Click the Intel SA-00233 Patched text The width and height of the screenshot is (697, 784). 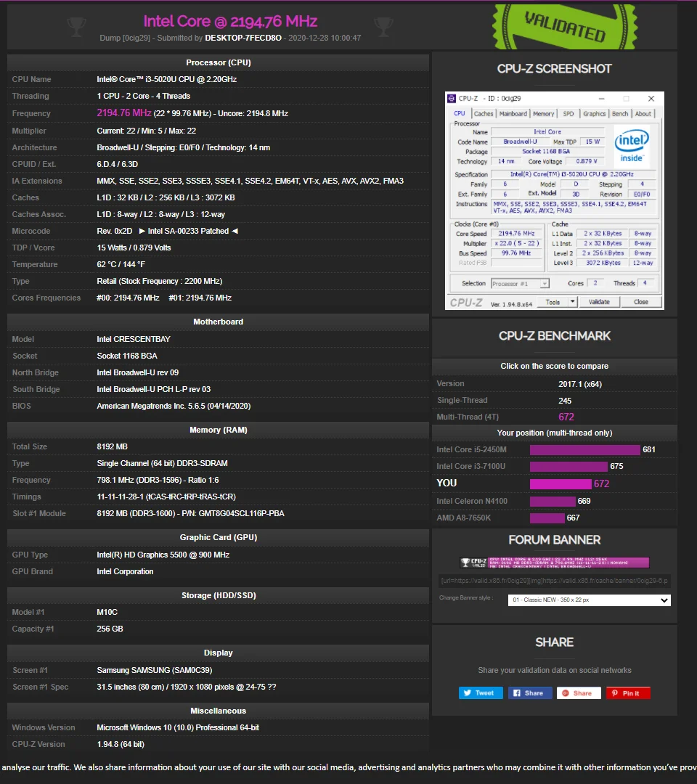click(x=188, y=231)
